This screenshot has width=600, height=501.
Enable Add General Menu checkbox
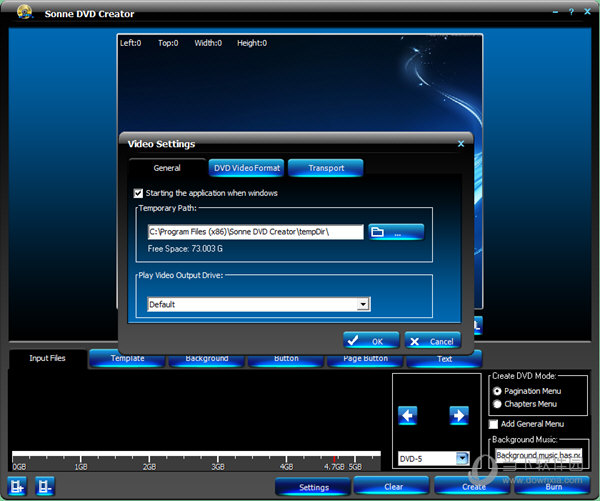click(494, 424)
